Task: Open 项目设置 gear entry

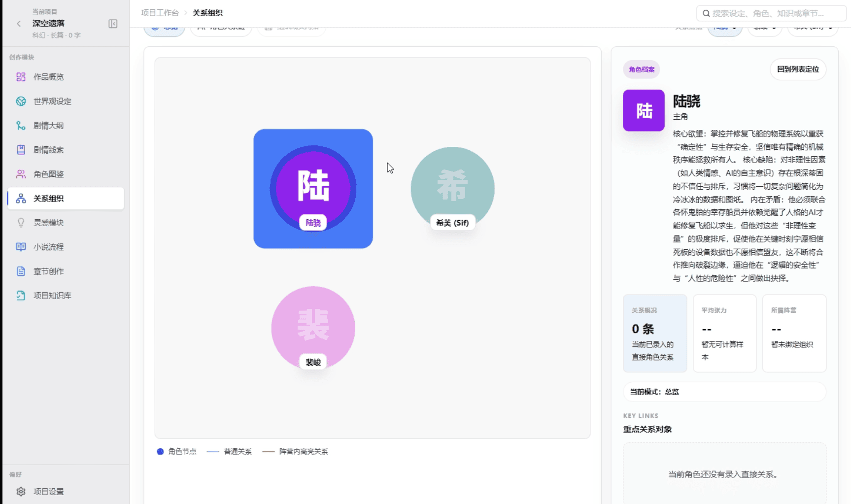Action: (x=66, y=491)
